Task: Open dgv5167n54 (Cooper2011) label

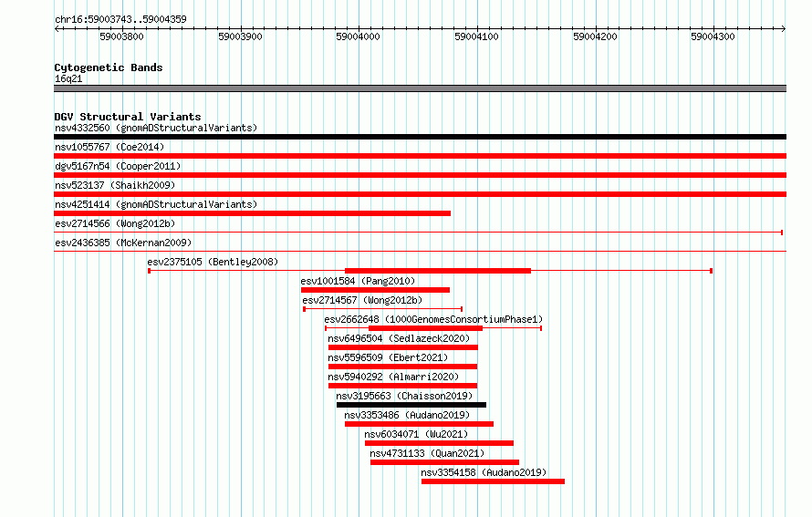Action: point(118,166)
